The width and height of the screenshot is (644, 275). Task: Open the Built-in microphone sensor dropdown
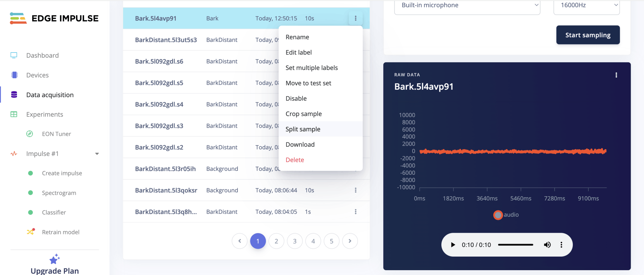(x=467, y=7)
